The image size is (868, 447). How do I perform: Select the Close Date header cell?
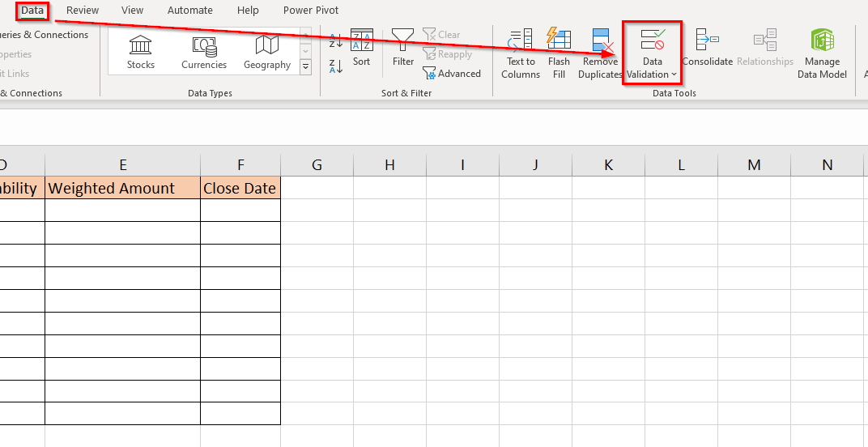coord(240,188)
